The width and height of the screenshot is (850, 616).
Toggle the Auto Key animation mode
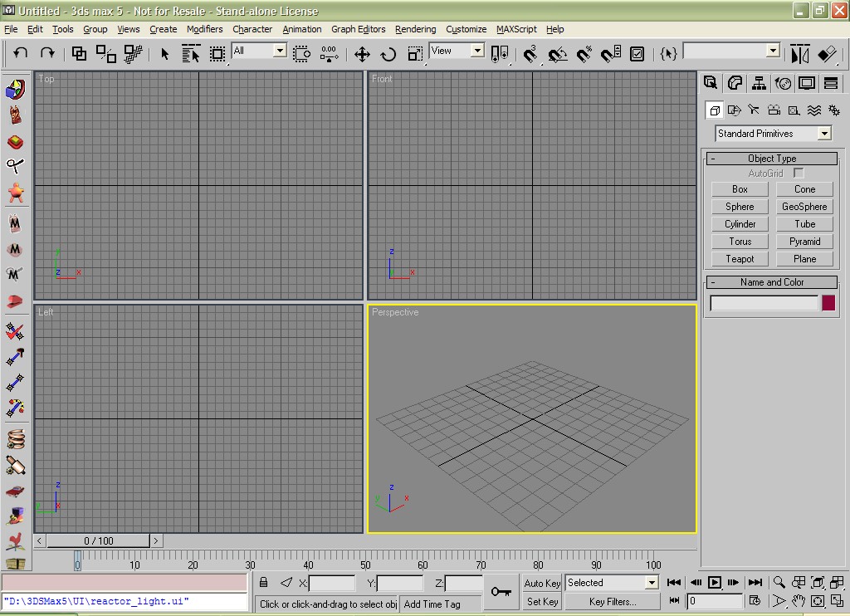[542, 583]
